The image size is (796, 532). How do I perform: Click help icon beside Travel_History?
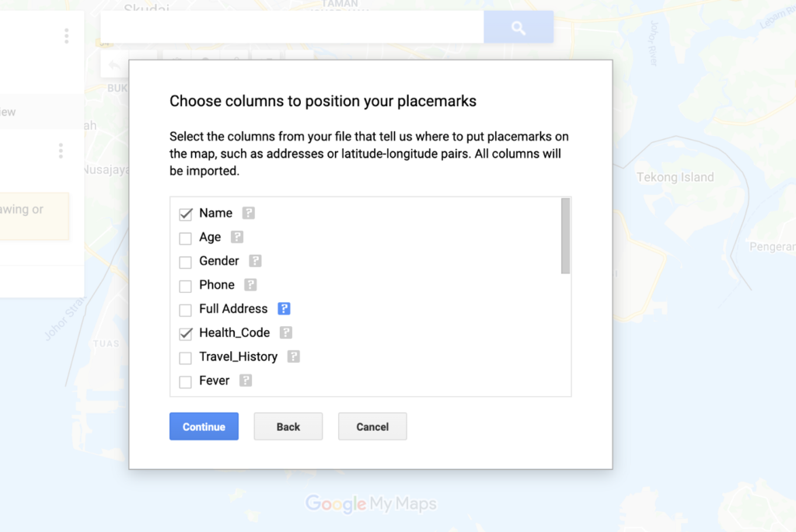(293, 356)
